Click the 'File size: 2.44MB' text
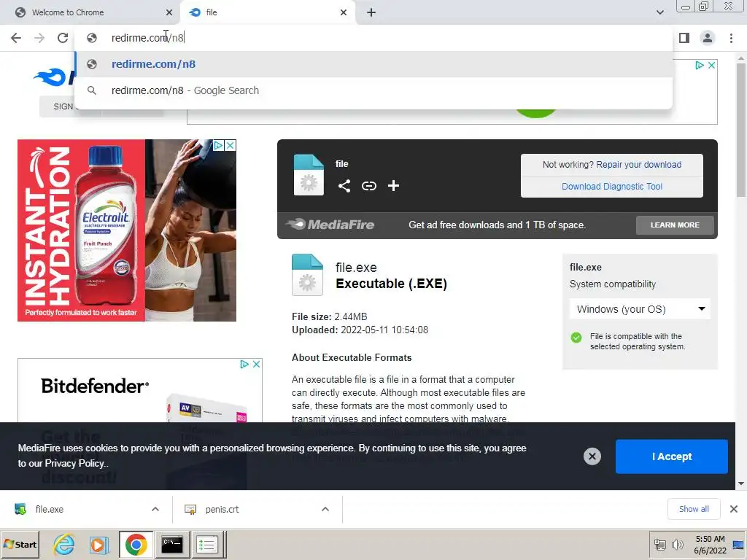Image resolution: width=747 pixels, height=560 pixels. [329, 316]
